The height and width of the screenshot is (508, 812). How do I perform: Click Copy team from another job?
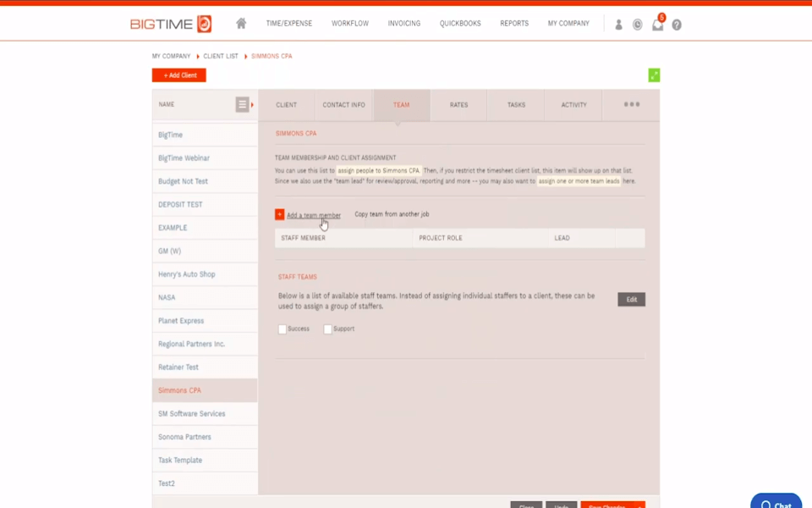pyautogui.click(x=392, y=214)
